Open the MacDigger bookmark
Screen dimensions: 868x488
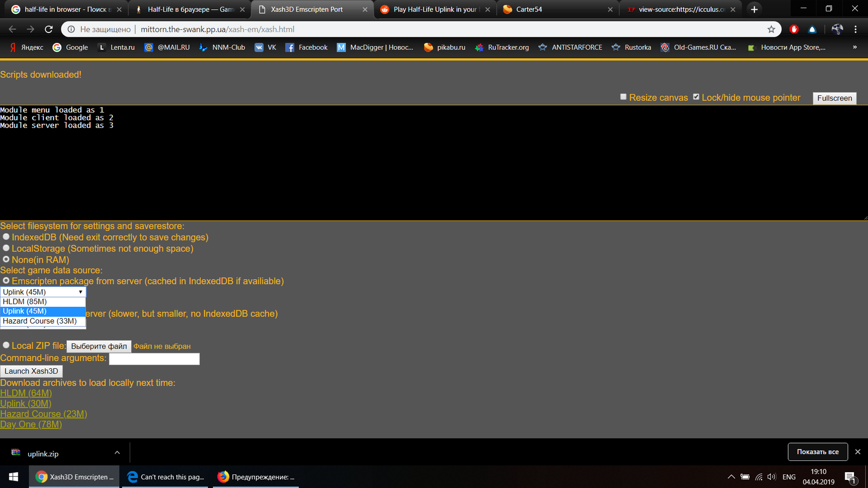(x=375, y=48)
